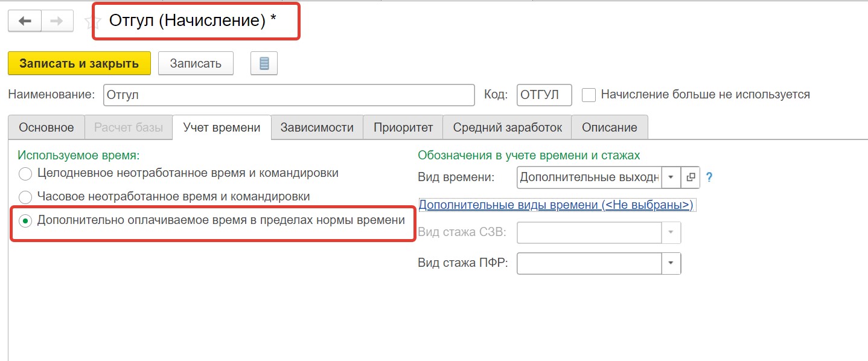Select Часовое неотработанное время и командировки
Viewport: 868px width, 361px height.
pos(25,197)
